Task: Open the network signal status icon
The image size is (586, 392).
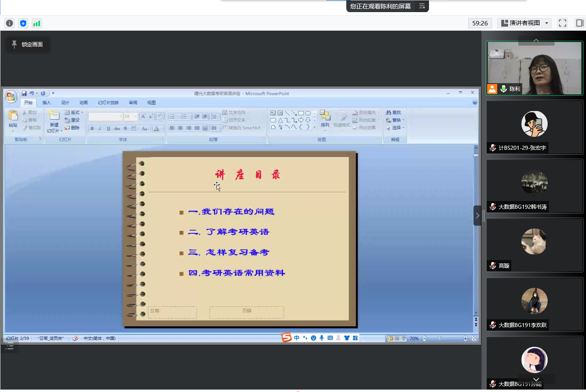Action: point(37,23)
